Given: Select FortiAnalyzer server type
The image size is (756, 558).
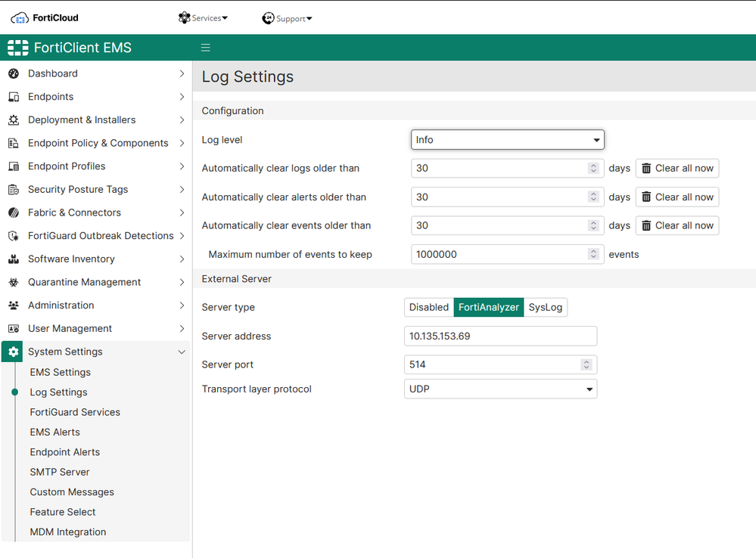Looking at the screenshot, I should click(x=488, y=308).
